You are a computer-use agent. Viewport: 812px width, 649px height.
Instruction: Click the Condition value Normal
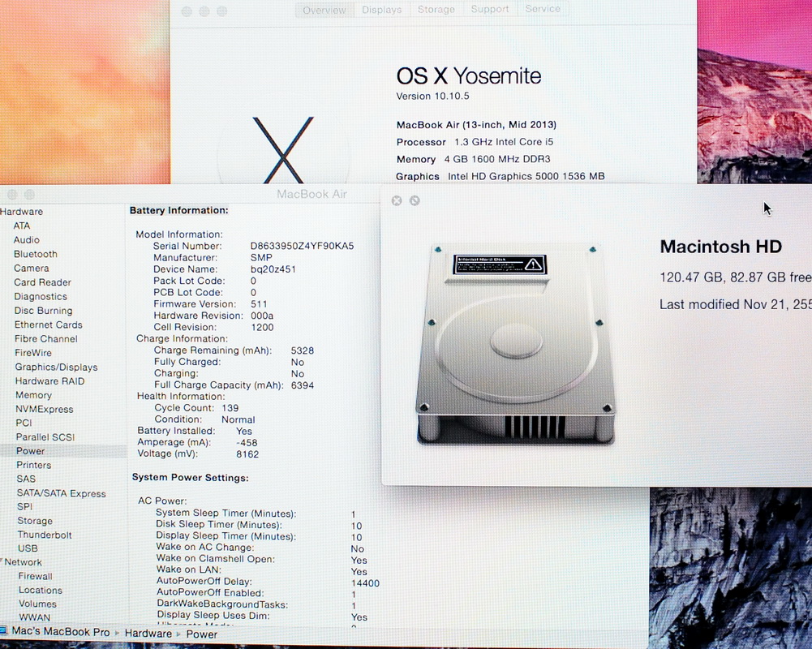(238, 419)
